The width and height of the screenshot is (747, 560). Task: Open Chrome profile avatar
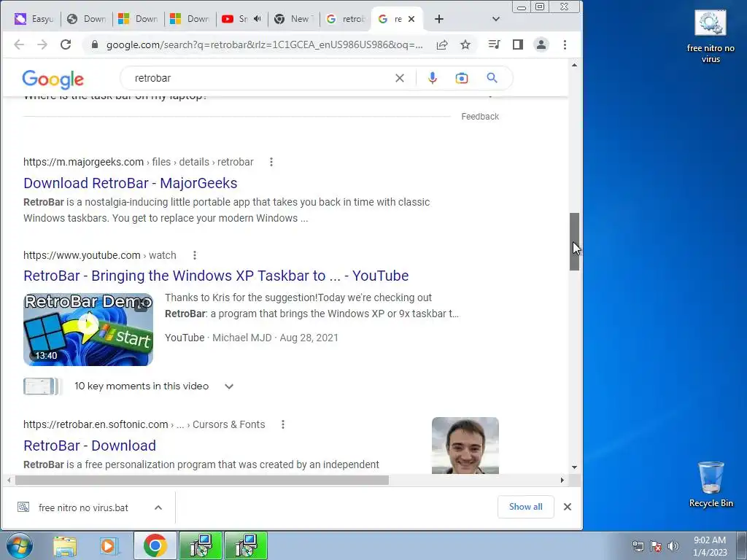(541, 44)
